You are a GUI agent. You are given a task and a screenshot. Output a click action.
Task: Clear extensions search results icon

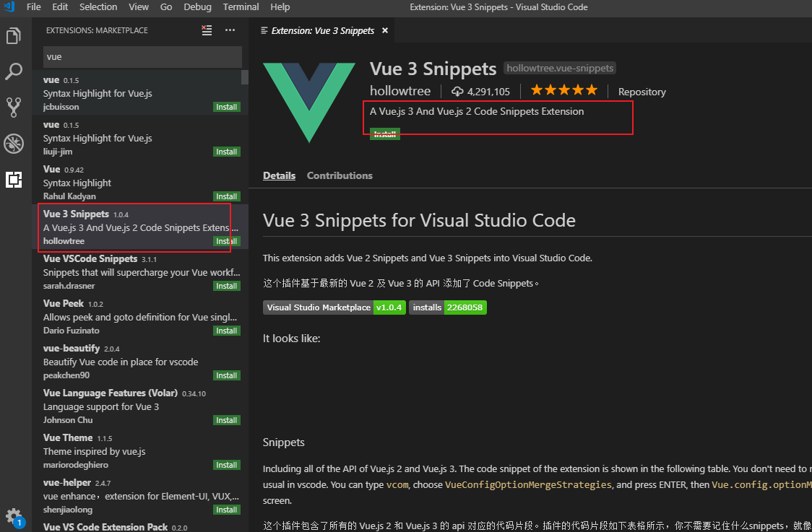207,30
